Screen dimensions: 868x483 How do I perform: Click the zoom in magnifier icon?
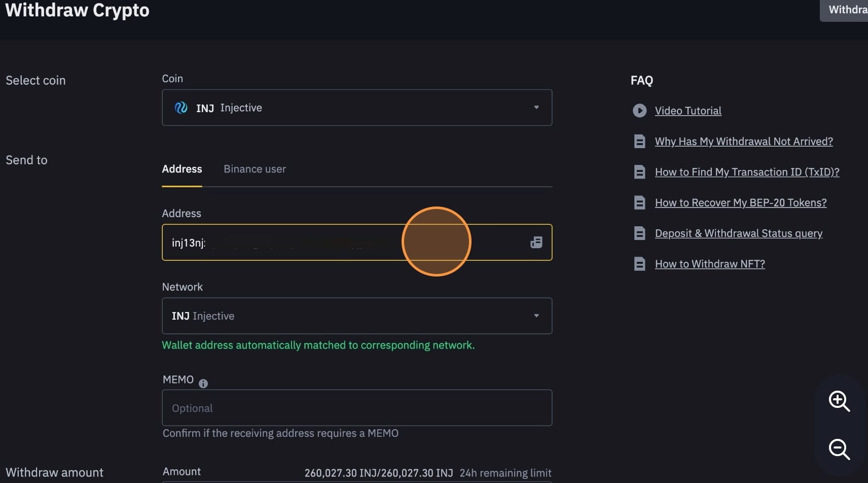click(x=839, y=401)
